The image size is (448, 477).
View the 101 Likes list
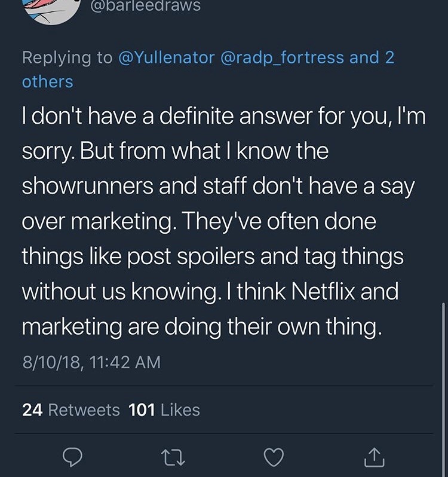point(164,410)
